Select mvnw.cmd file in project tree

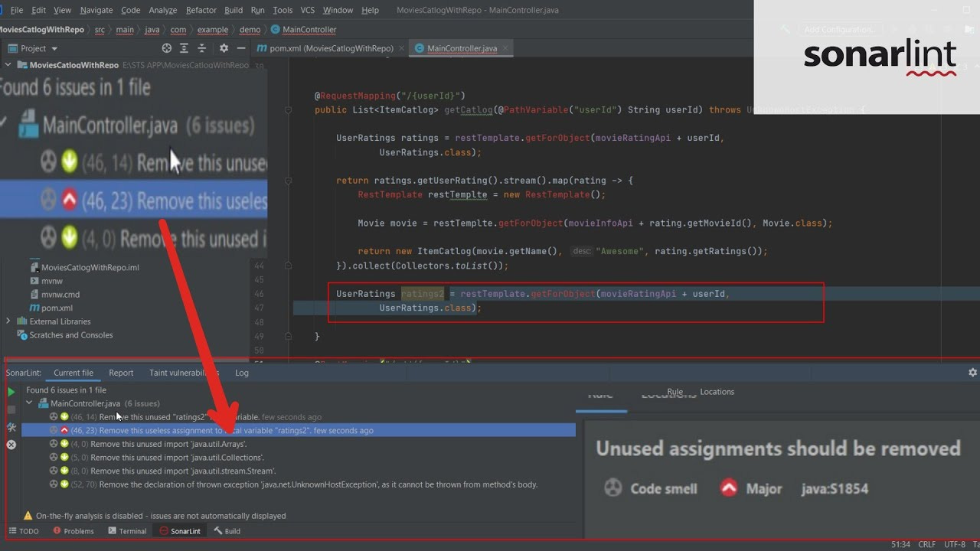pyautogui.click(x=54, y=295)
